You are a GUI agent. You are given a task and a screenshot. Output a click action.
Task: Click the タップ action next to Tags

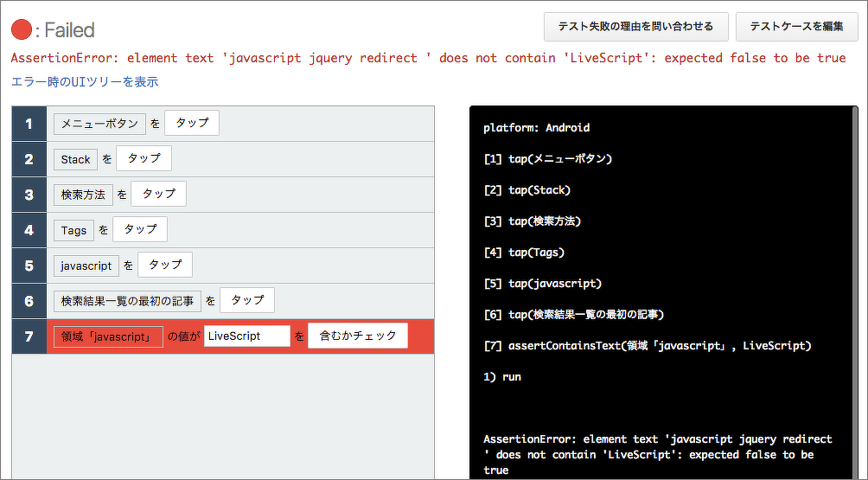140,230
